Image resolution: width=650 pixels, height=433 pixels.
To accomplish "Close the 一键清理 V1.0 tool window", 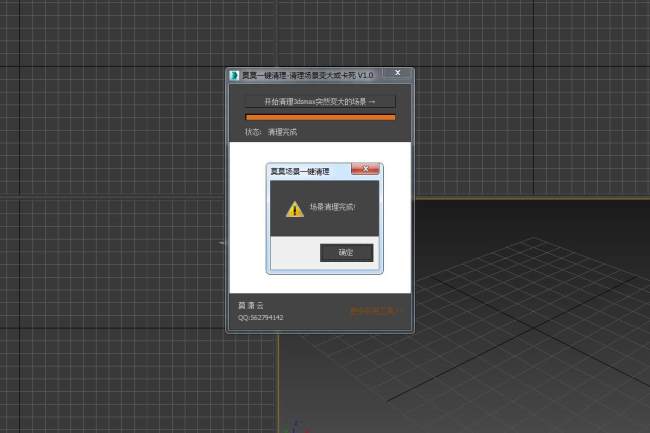I will click(x=397, y=74).
